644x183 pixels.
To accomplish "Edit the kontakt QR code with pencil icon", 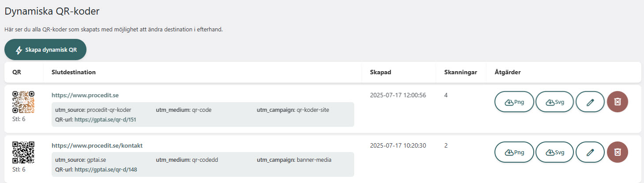I will click(x=590, y=152).
